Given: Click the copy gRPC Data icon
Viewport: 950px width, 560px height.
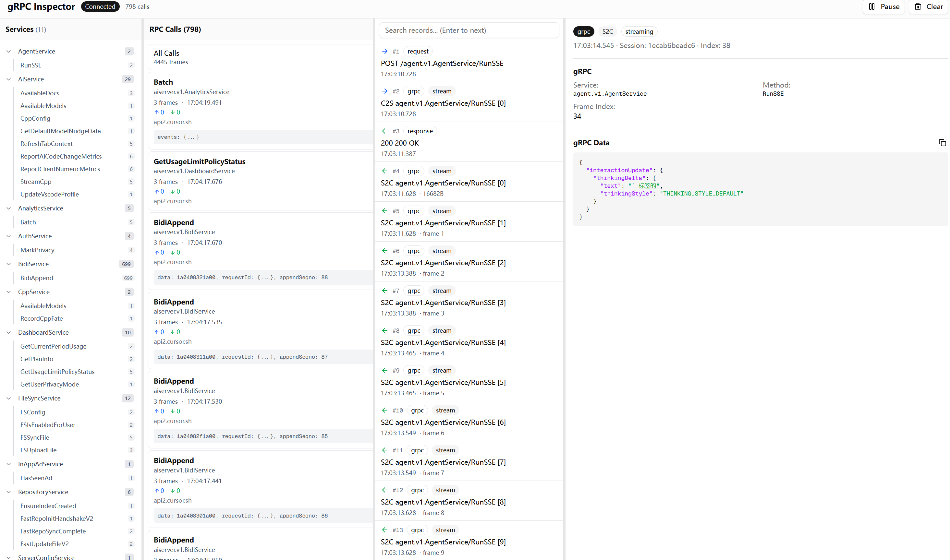Looking at the screenshot, I should coord(942,143).
